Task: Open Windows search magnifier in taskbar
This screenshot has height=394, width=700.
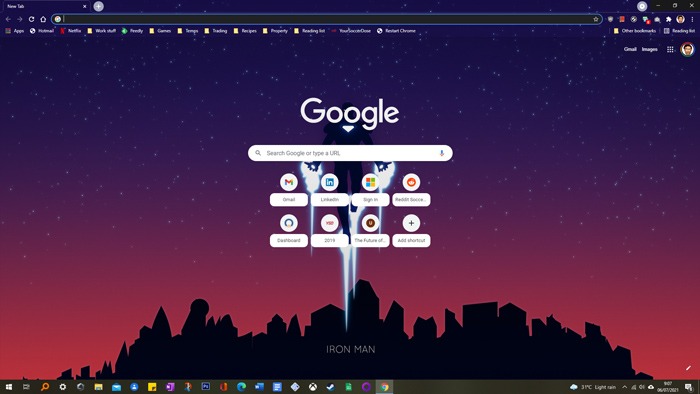Action: 45,387
